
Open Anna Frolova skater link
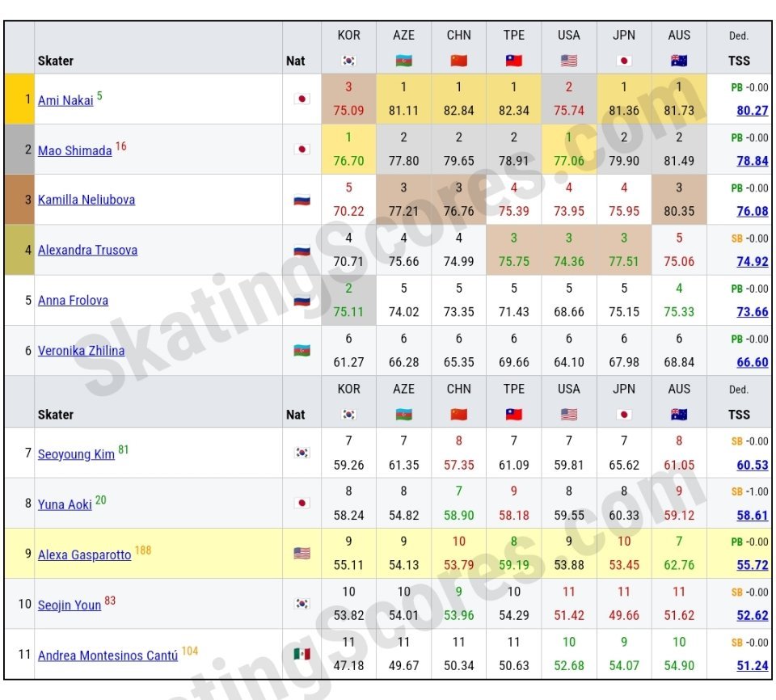point(73,301)
